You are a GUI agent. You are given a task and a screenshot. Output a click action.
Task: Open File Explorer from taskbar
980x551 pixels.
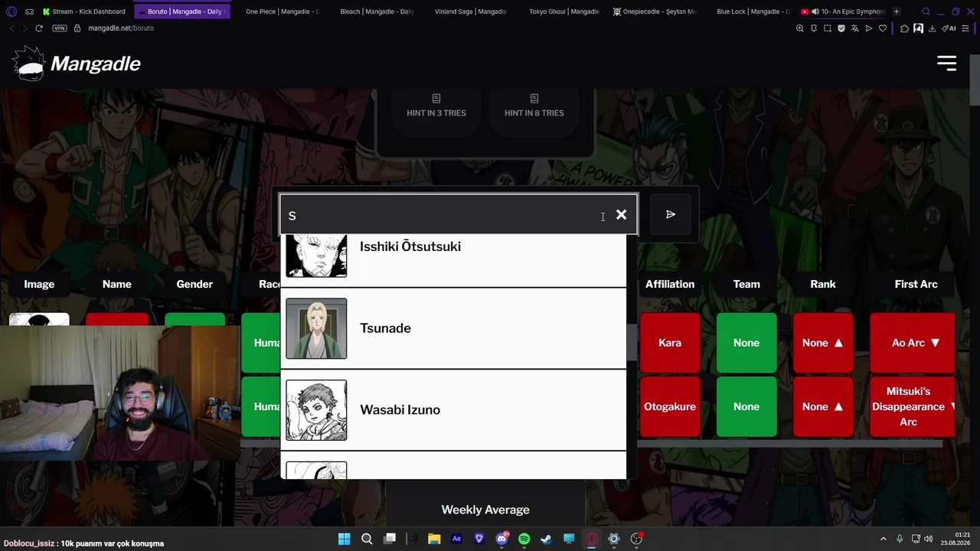[434, 539]
